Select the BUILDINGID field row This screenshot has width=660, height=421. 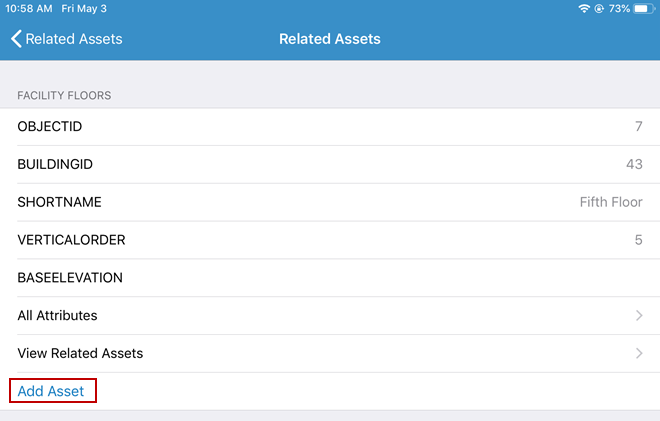300,164
